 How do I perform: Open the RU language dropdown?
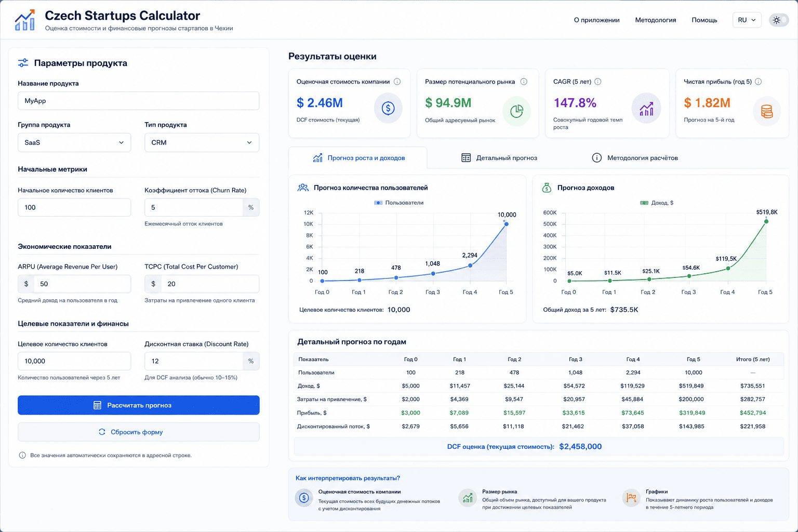pos(747,20)
